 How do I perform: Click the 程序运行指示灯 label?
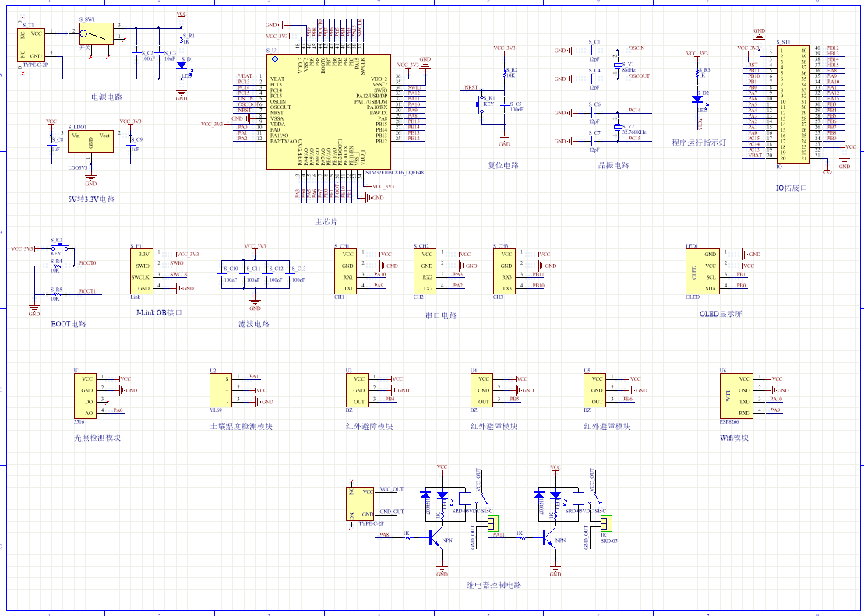point(699,143)
